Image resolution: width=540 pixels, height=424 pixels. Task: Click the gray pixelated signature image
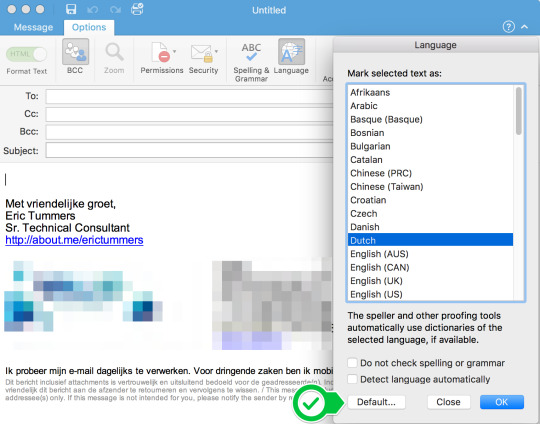pos(272,305)
